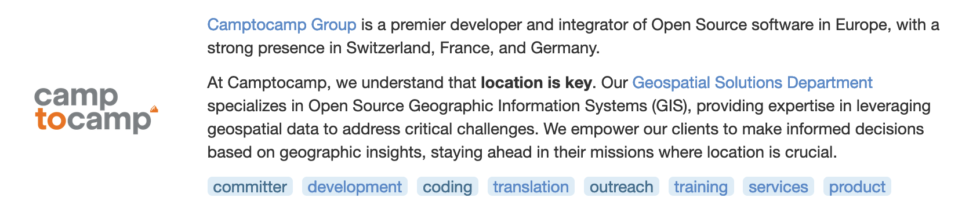Click the translation tag
This screenshot has height=219, width=980.
click(531, 187)
